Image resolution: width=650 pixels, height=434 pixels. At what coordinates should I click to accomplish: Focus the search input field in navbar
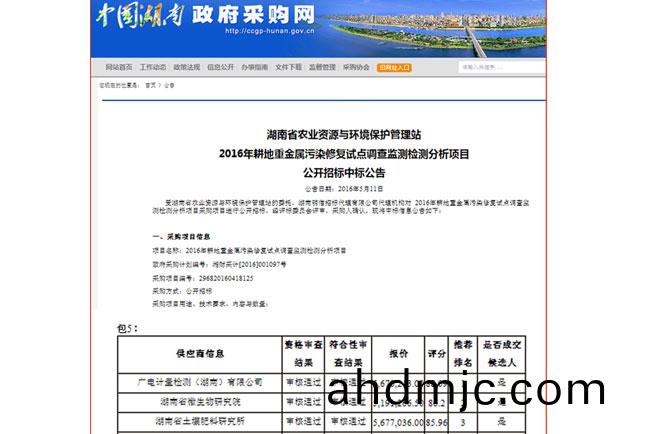497,68
